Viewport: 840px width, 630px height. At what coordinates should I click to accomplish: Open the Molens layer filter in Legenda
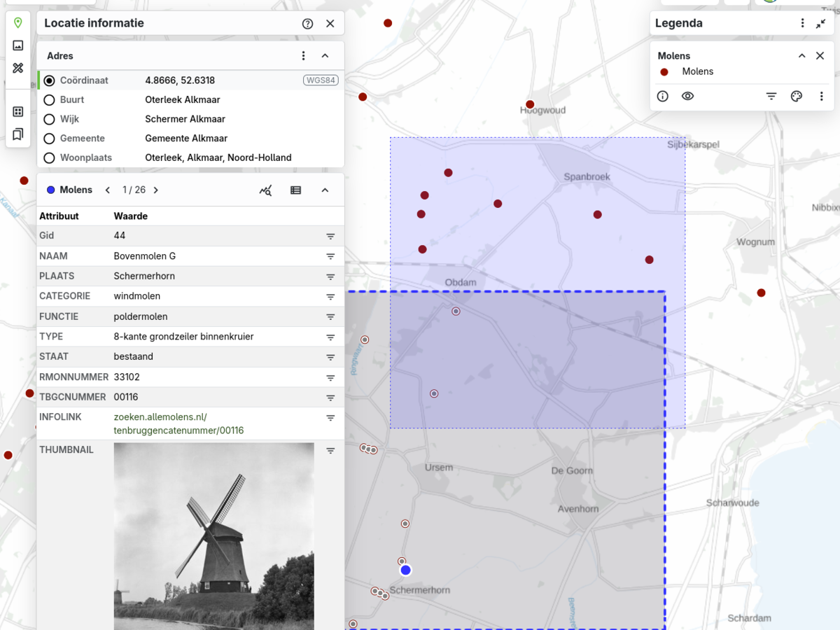[x=771, y=97]
